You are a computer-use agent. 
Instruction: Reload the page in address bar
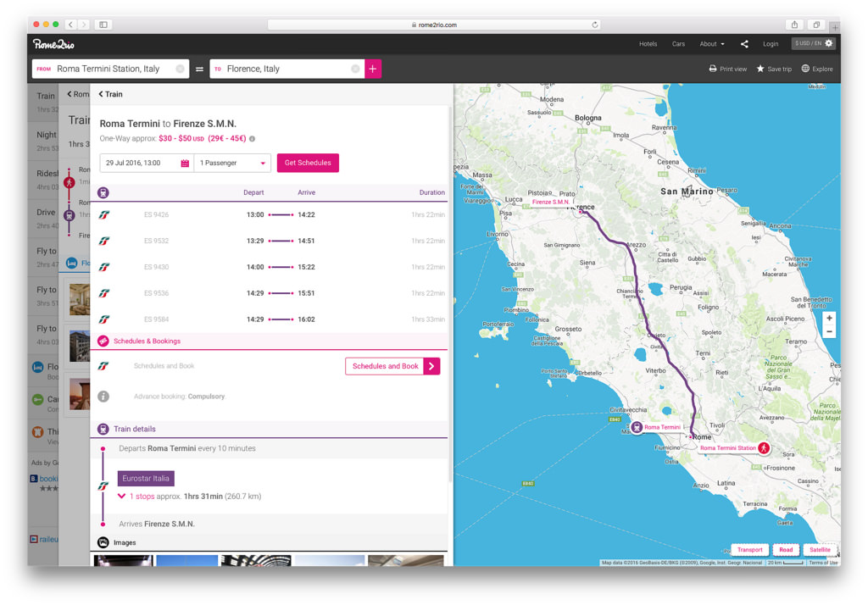pos(595,25)
